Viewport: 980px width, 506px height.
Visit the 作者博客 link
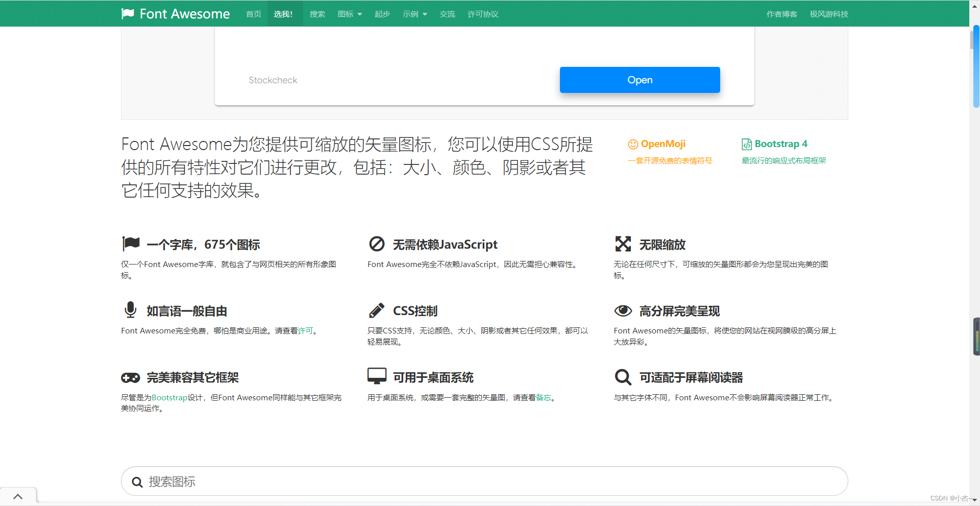[782, 14]
